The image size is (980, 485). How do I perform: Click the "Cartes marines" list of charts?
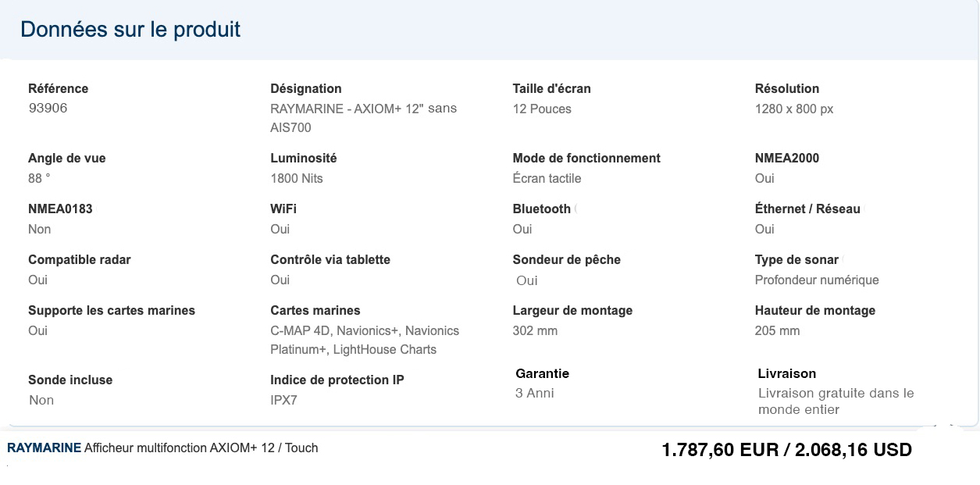click(365, 341)
